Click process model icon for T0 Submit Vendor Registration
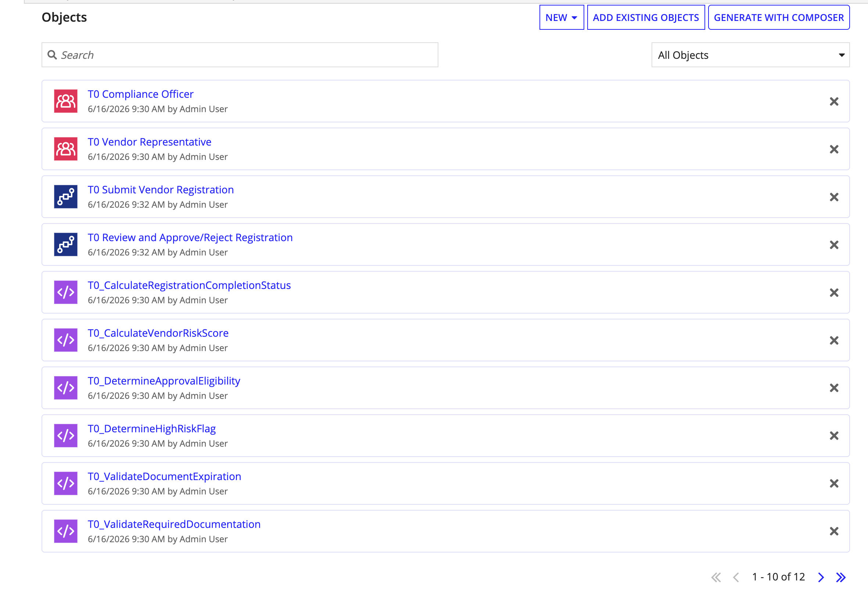 pyautogui.click(x=65, y=197)
